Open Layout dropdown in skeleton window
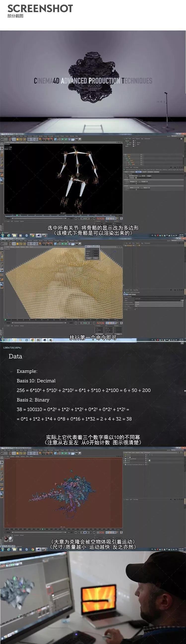The height and width of the screenshot is (644, 186). (178, 136)
